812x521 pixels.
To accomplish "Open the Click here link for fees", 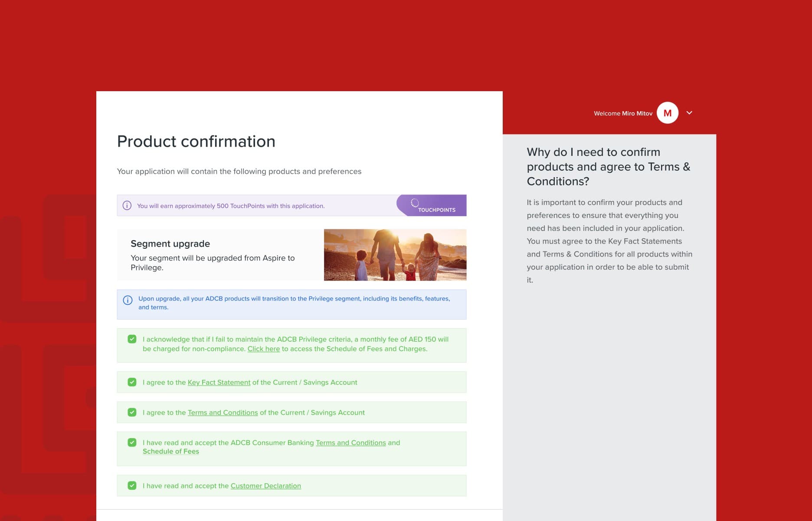I will 264,349.
